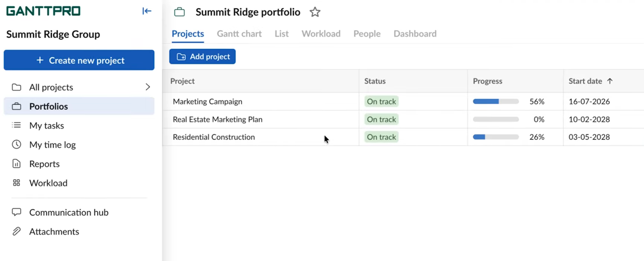Click the clock icon for My time log
The image size is (644, 261).
point(17,144)
